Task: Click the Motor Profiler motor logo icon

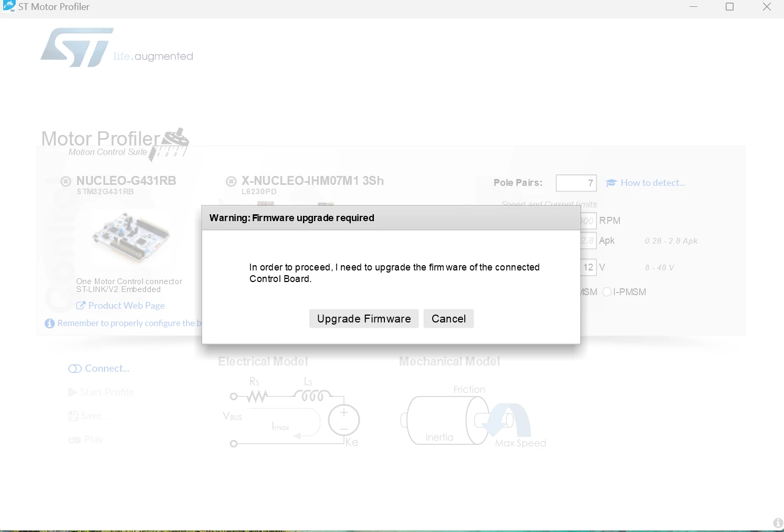Action: 169,143
